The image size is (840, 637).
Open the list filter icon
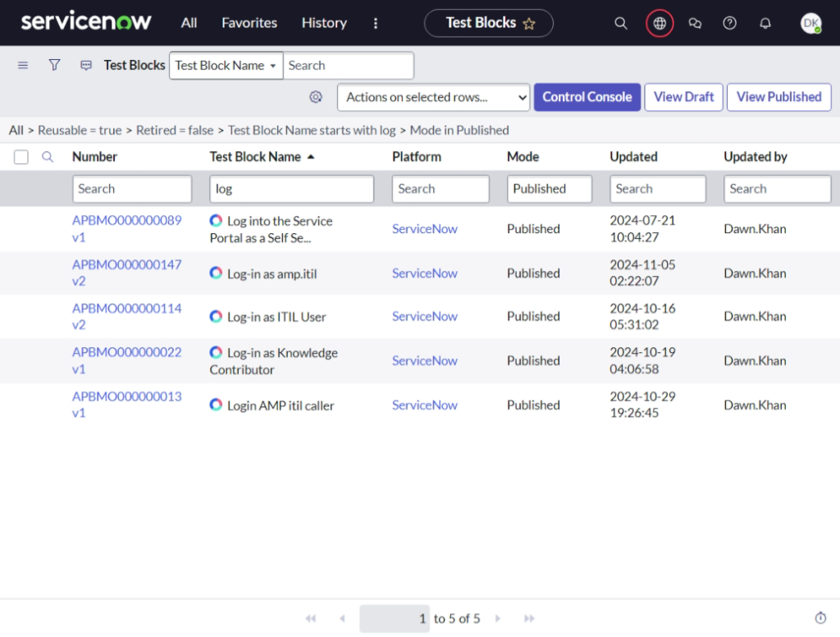54,64
